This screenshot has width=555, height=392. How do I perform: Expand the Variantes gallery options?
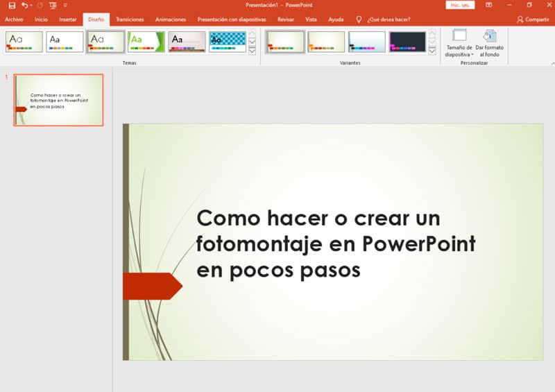click(432, 51)
